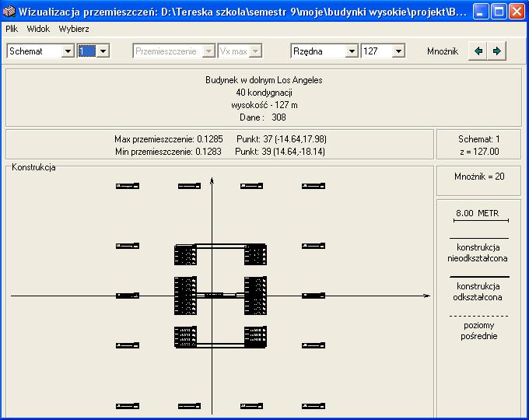Increase multiplier with right arrow button
The width and height of the screenshot is (529, 420).
tap(496, 51)
